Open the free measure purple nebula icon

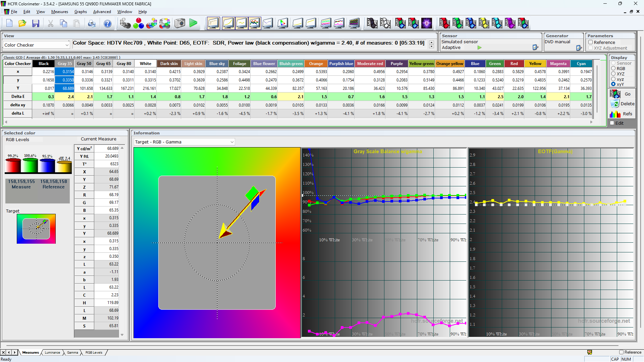427,23
